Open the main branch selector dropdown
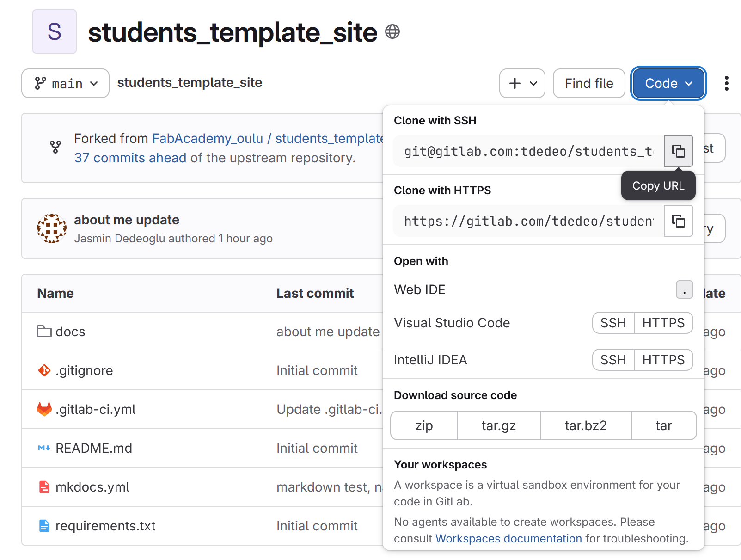741x560 pixels. (x=66, y=83)
